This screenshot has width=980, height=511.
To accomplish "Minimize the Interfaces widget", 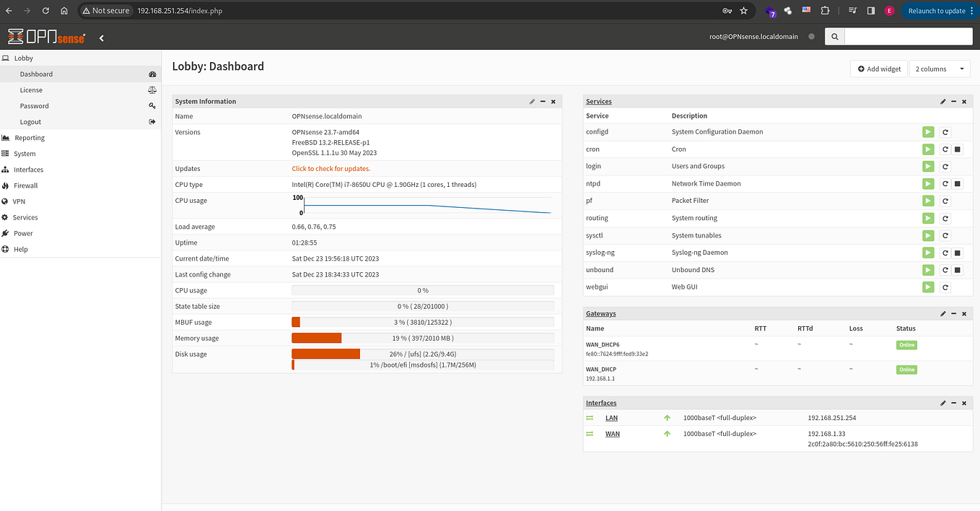I will click(953, 403).
